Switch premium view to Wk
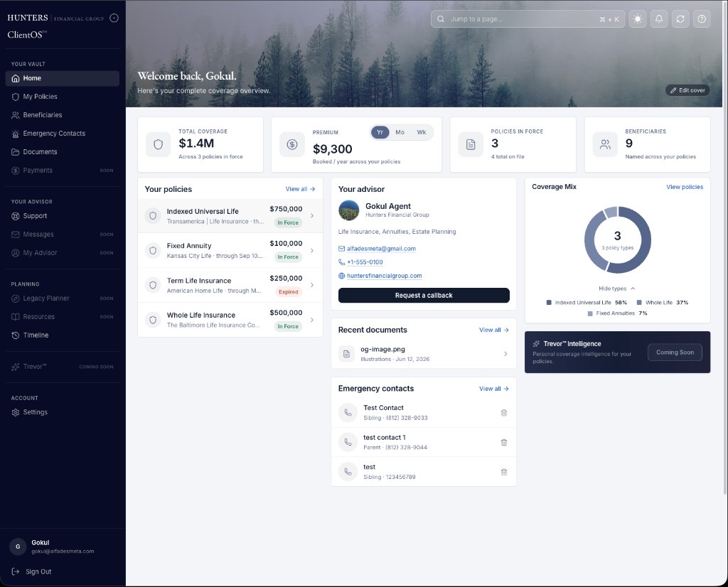The width and height of the screenshot is (728, 587). click(421, 132)
